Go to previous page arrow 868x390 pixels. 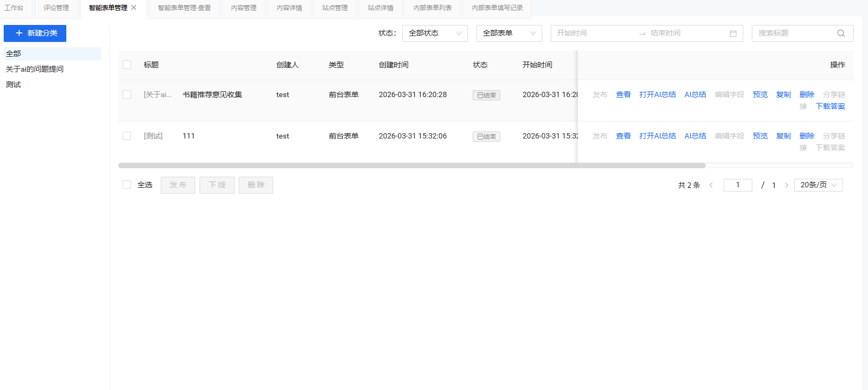[x=711, y=185]
